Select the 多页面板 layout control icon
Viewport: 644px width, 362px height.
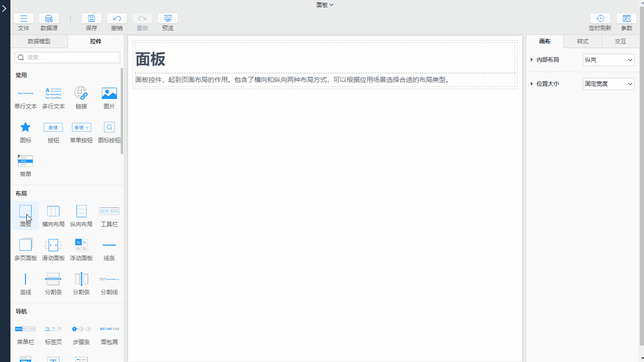(25, 245)
